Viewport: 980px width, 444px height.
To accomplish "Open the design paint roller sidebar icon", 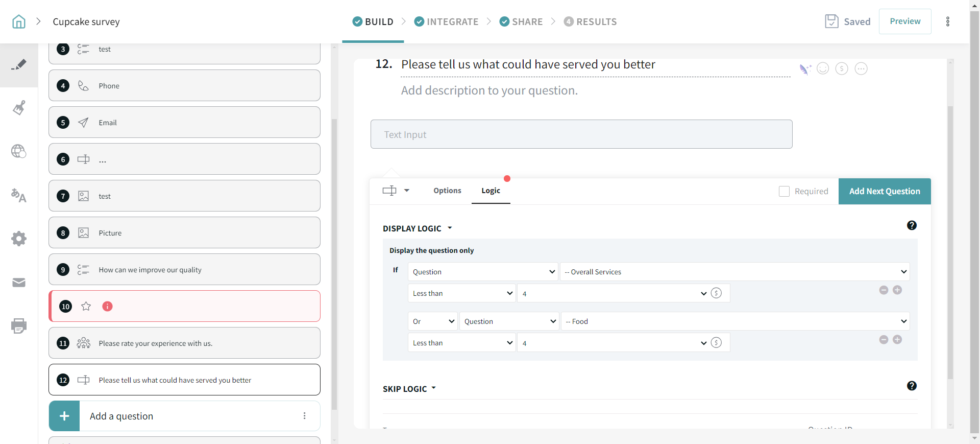I will click(19, 108).
